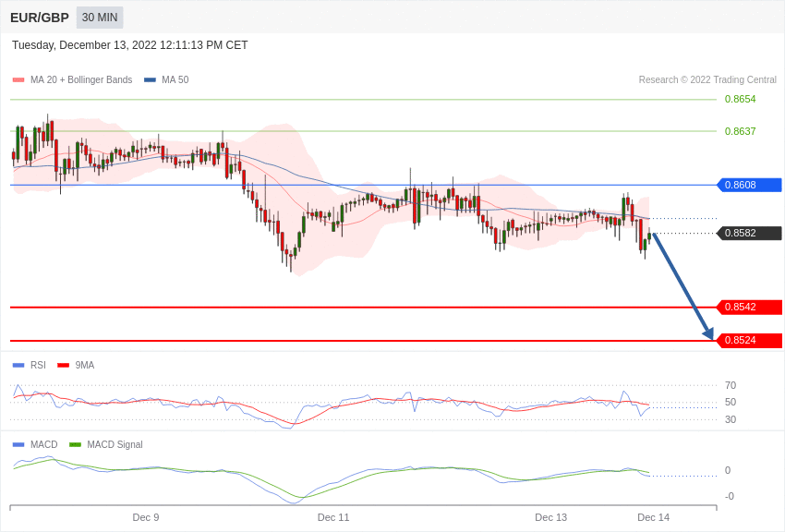Click the Dec 11 date axis label
The image size is (785, 532).
pyautogui.click(x=333, y=517)
